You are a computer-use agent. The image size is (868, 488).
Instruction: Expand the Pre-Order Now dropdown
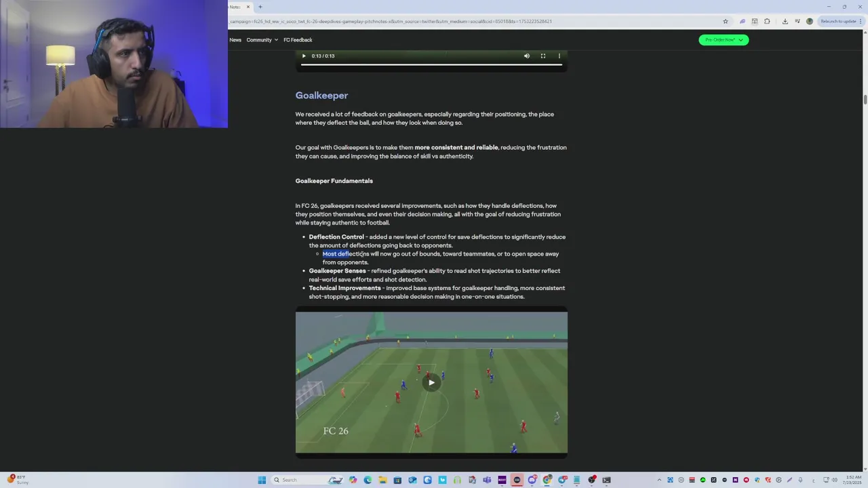click(724, 40)
